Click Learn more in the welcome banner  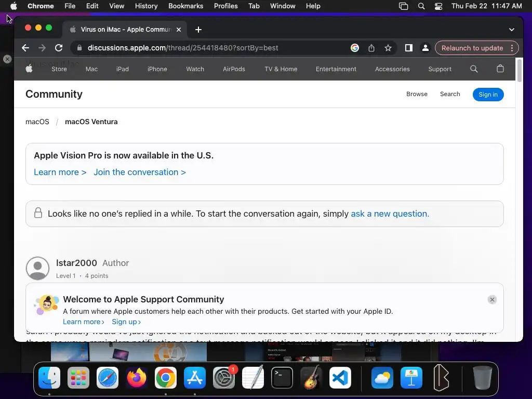[x=84, y=322]
